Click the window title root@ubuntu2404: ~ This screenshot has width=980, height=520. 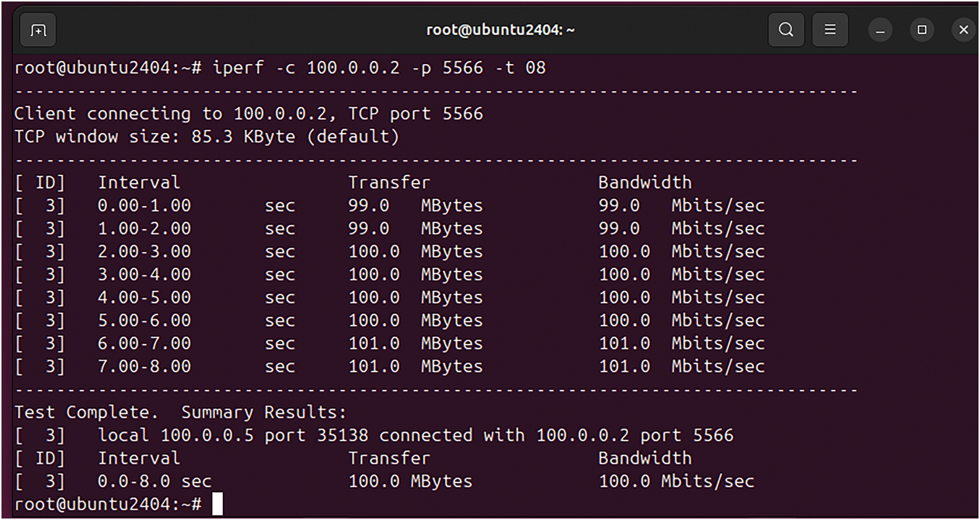click(500, 30)
